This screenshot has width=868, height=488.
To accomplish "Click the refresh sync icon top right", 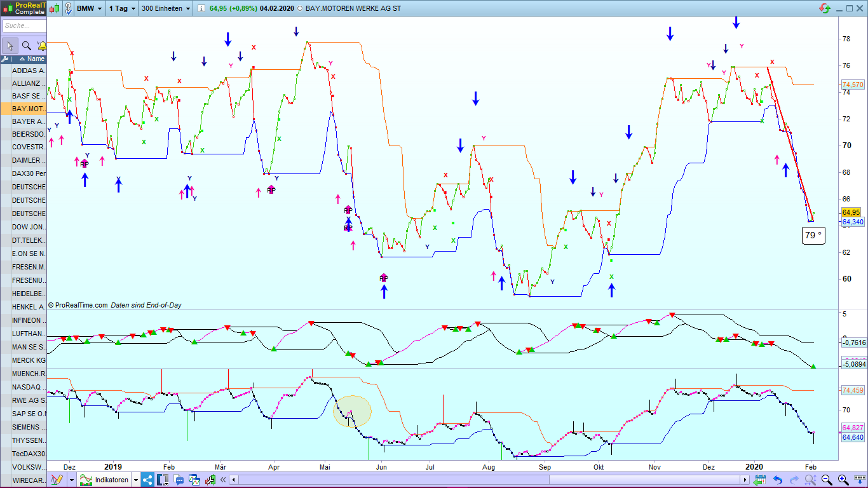I will click(x=825, y=8).
